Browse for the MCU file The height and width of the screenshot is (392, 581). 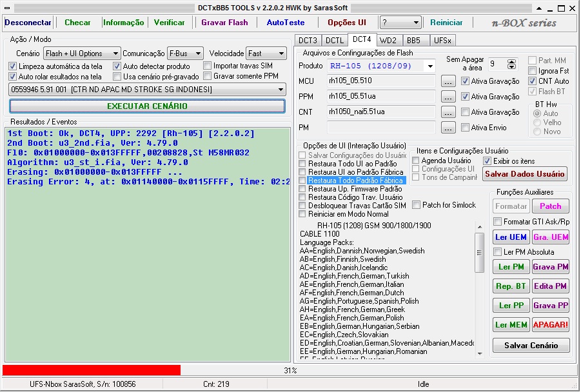click(x=448, y=81)
